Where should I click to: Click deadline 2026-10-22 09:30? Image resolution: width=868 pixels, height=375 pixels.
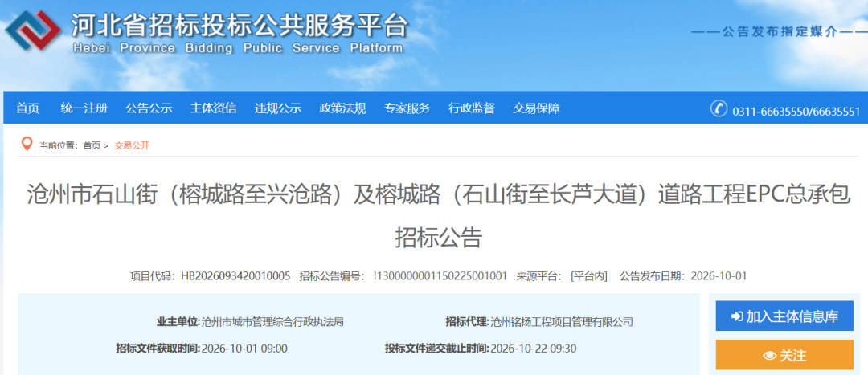[x=534, y=349]
